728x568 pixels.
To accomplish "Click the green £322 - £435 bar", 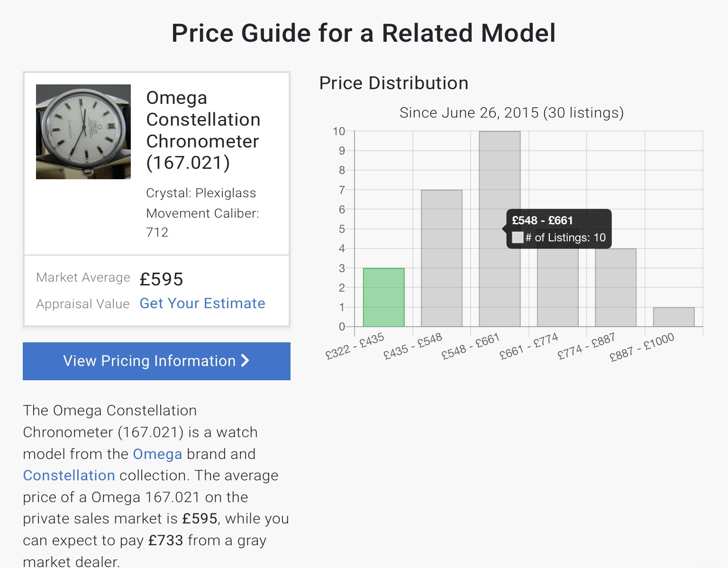I will point(383,297).
